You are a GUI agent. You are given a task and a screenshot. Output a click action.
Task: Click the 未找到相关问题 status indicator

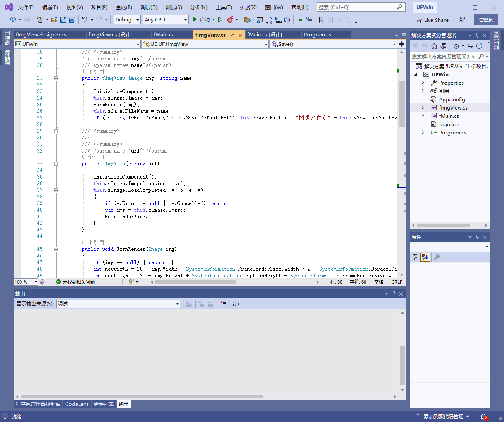pyautogui.click(x=75, y=282)
